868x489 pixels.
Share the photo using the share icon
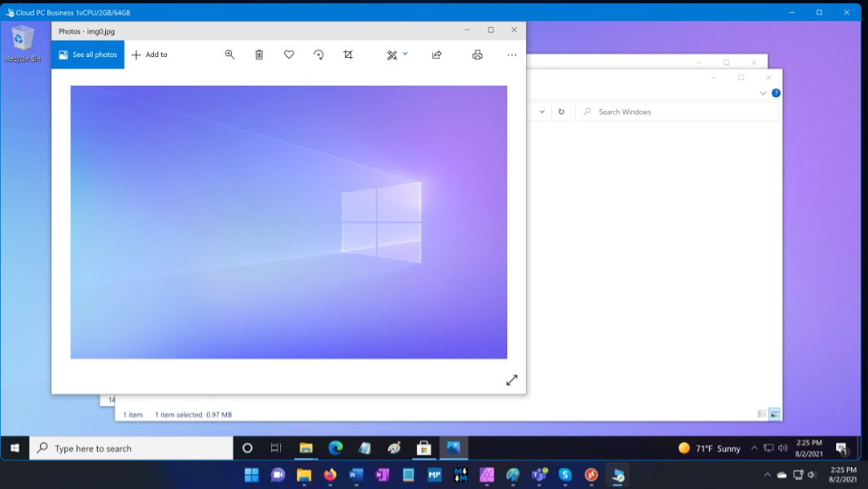click(x=436, y=55)
